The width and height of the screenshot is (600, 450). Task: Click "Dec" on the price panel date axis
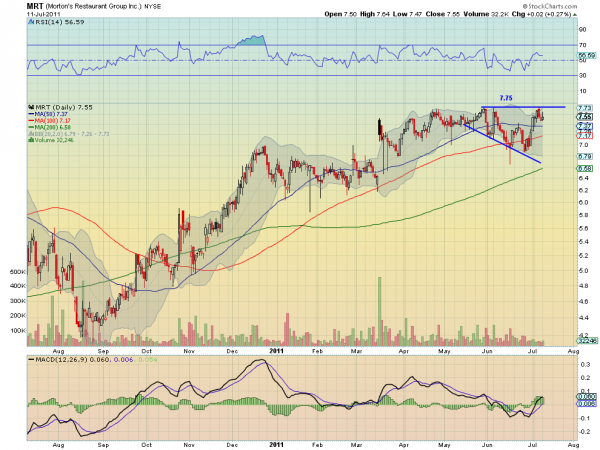pyautogui.click(x=232, y=351)
